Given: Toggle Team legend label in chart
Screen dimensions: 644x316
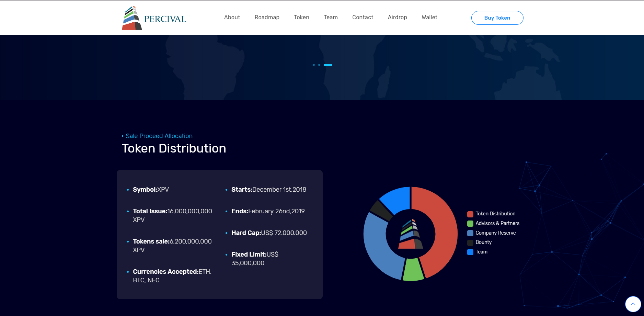Looking at the screenshot, I should coord(481,252).
